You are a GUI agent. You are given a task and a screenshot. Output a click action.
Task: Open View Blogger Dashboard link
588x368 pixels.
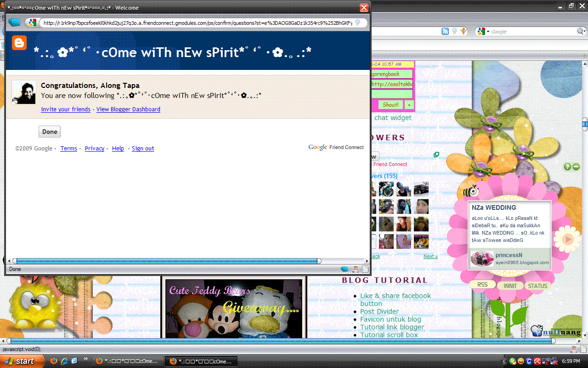[x=128, y=109]
